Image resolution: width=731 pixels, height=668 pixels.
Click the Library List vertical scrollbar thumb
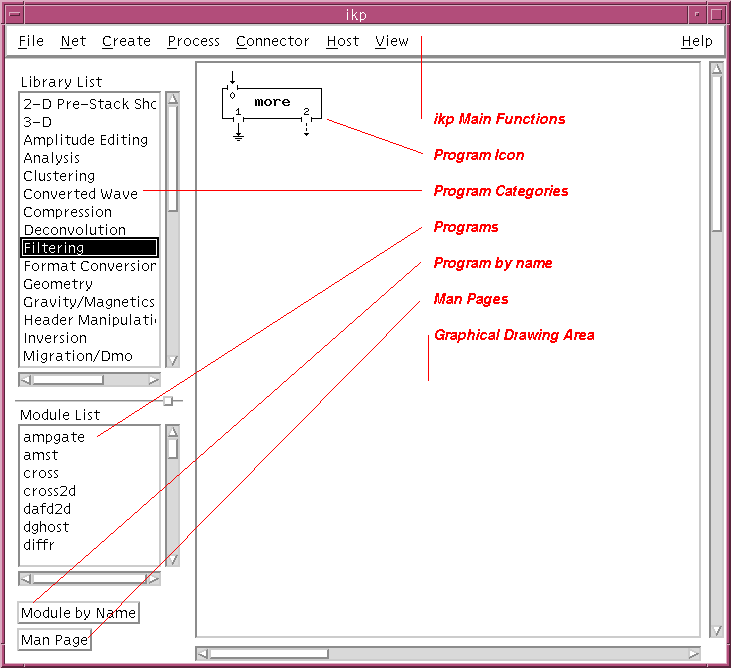coord(173,158)
